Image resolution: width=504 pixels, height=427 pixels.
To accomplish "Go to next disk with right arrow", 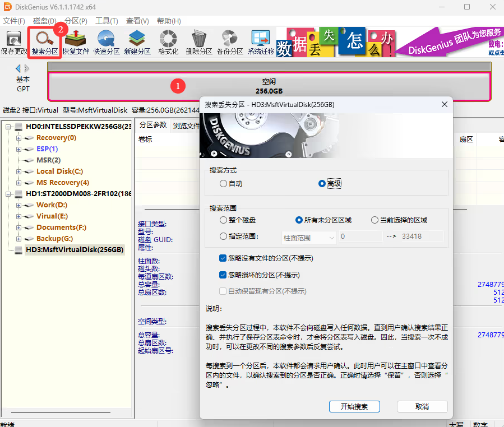I will click(27, 68).
